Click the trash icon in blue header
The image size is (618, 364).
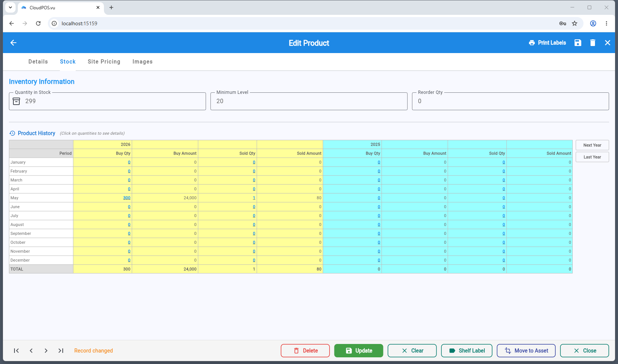[x=593, y=43]
